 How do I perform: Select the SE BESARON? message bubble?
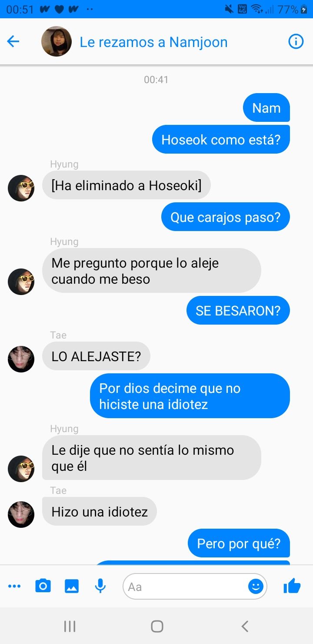tap(238, 310)
